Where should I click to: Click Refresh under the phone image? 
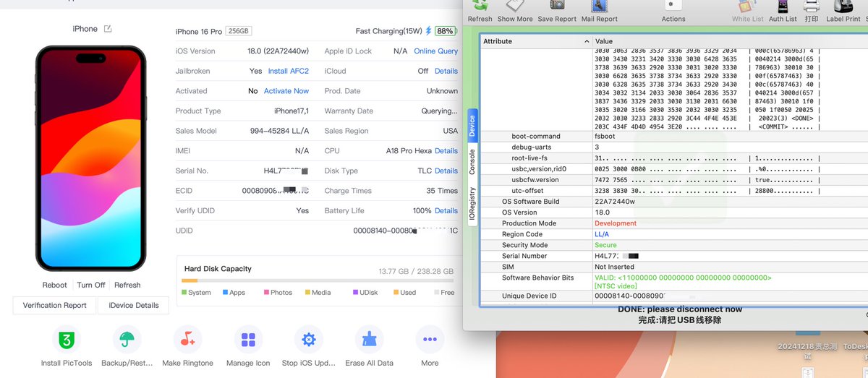click(127, 285)
